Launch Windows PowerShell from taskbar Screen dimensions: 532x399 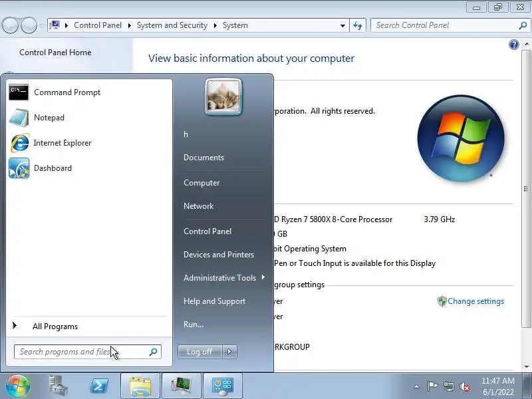99,386
